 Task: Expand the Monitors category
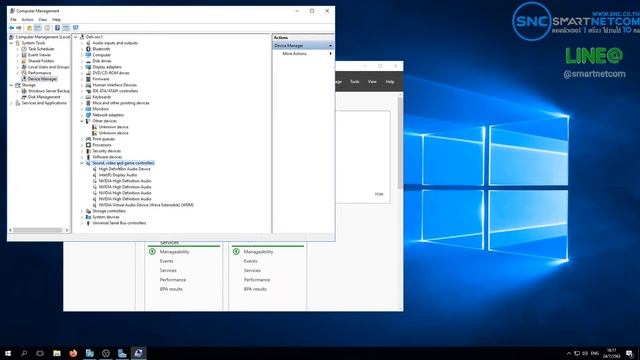pos(82,109)
